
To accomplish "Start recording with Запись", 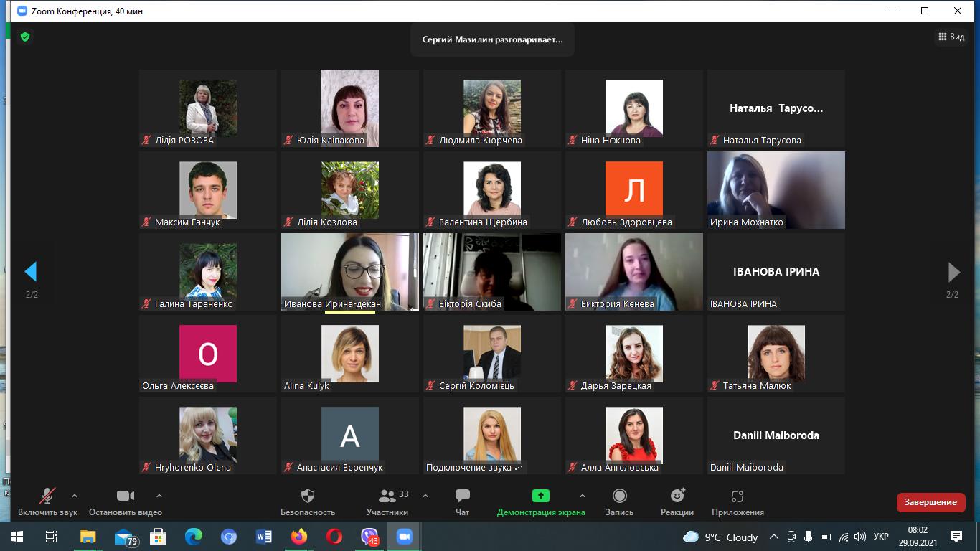I will click(x=620, y=501).
